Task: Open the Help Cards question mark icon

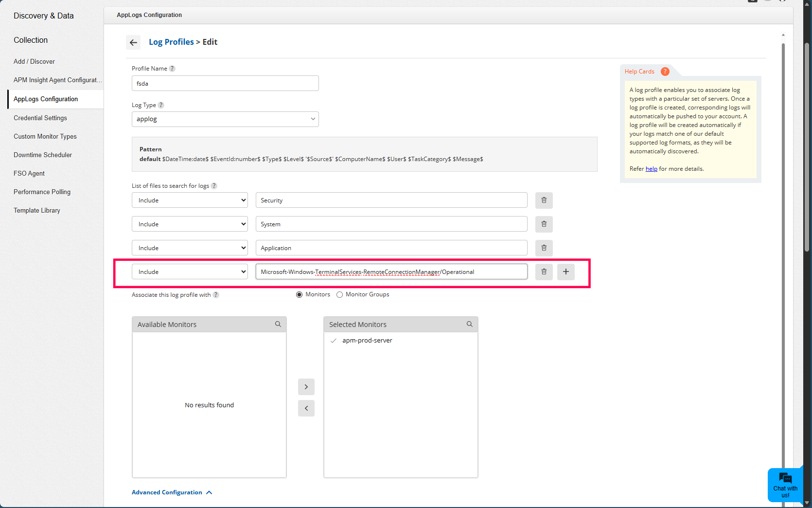Action: (x=665, y=72)
